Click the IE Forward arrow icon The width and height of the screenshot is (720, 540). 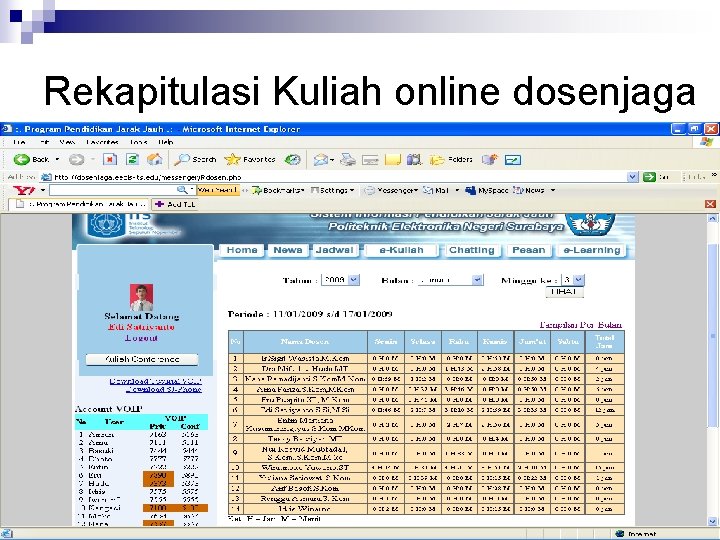[x=76, y=159]
